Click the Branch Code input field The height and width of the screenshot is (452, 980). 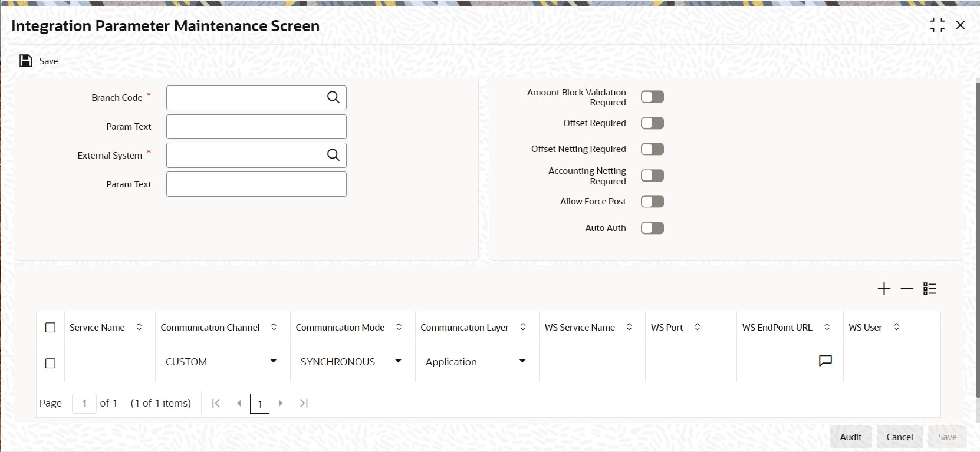(256, 98)
